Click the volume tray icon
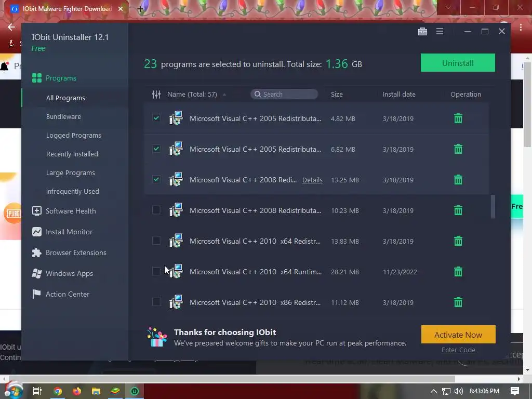This screenshot has width=532, height=399. pos(459,391)
